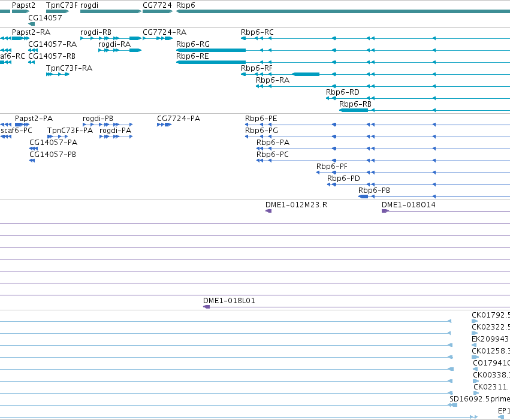Click transcript Rbp6-RA
The height and width of the screenshot is (420, 510).
(x=273, y=80)
